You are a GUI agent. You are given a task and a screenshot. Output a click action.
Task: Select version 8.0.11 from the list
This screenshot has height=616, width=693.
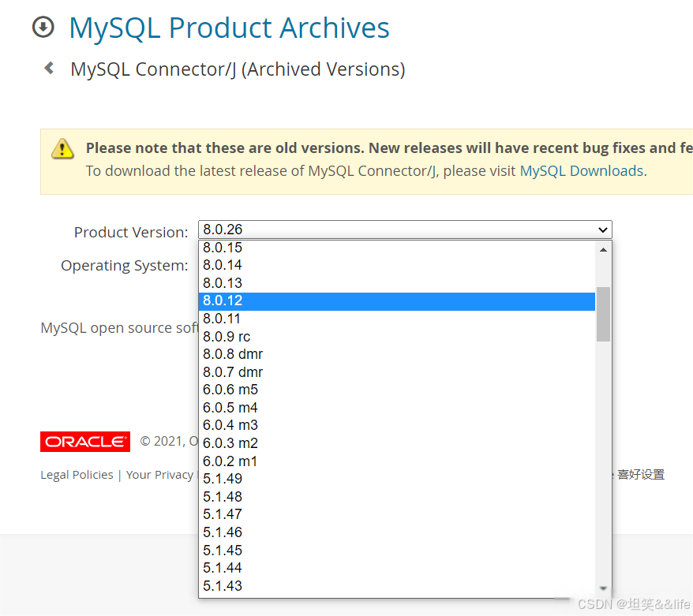coord(397,319)
